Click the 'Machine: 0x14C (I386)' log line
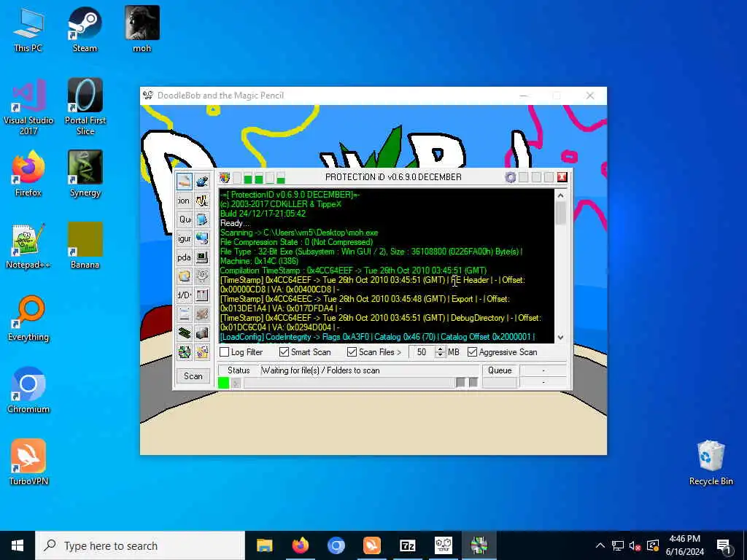 259,261
